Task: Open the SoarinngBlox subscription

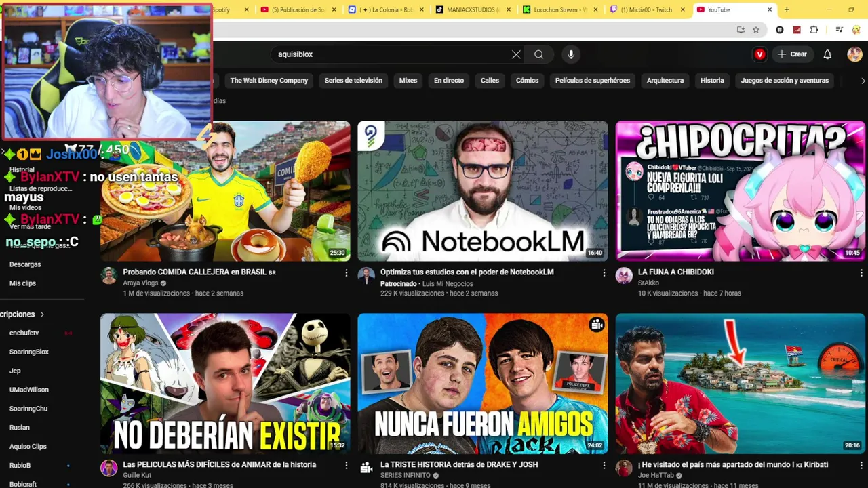Action: [x=29, y=352]
